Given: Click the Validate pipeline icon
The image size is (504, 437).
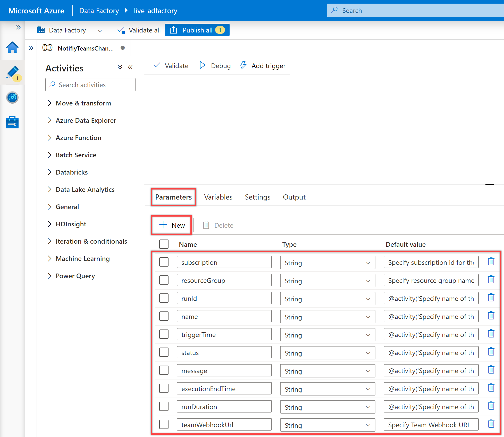Looking at the screenshot, I should pos(171,66).
